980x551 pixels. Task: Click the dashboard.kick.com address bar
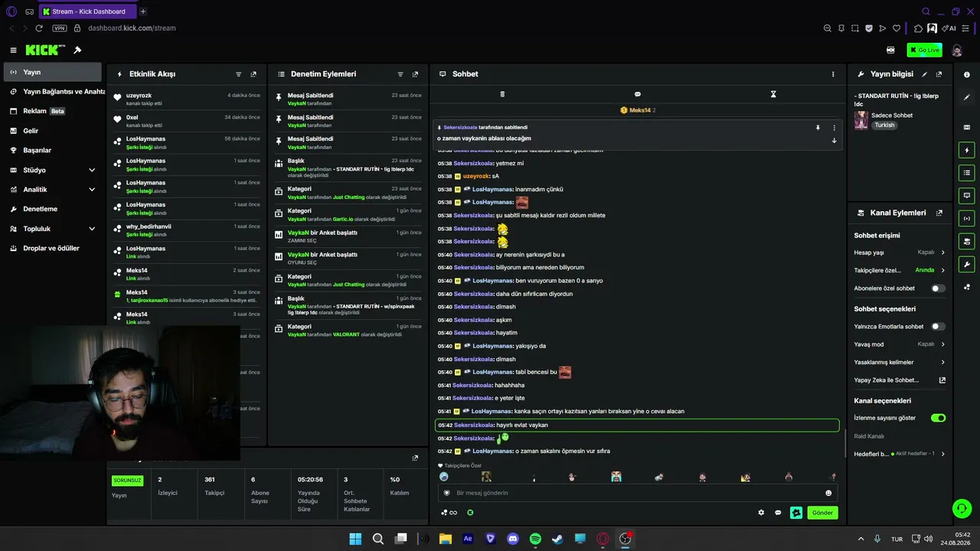132,28
